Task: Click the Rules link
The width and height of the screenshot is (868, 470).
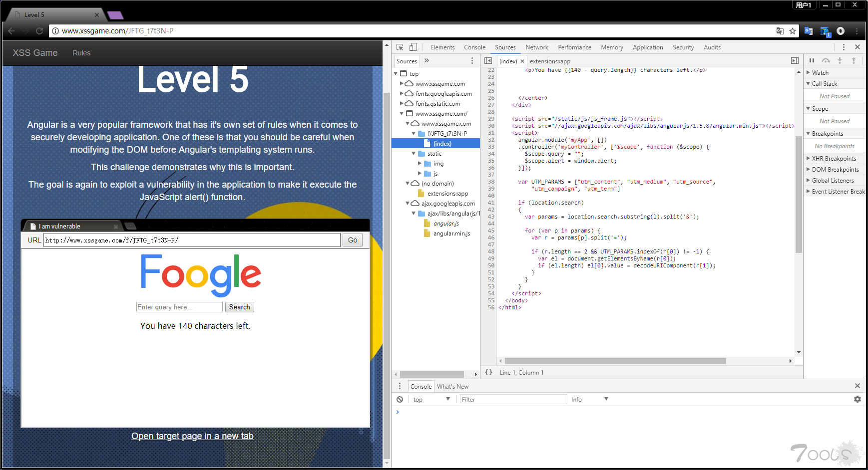Action: pyautogui.click(x=81, y=53)
